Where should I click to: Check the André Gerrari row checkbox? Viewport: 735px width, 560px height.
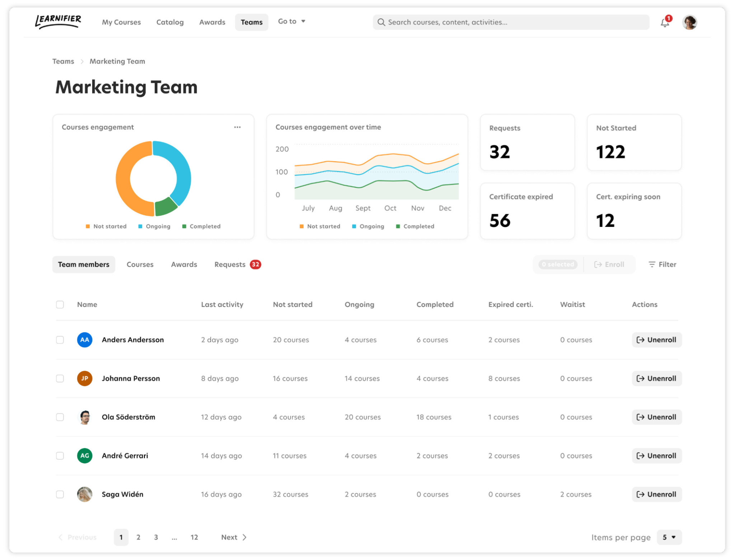click(x=60, y=456)
